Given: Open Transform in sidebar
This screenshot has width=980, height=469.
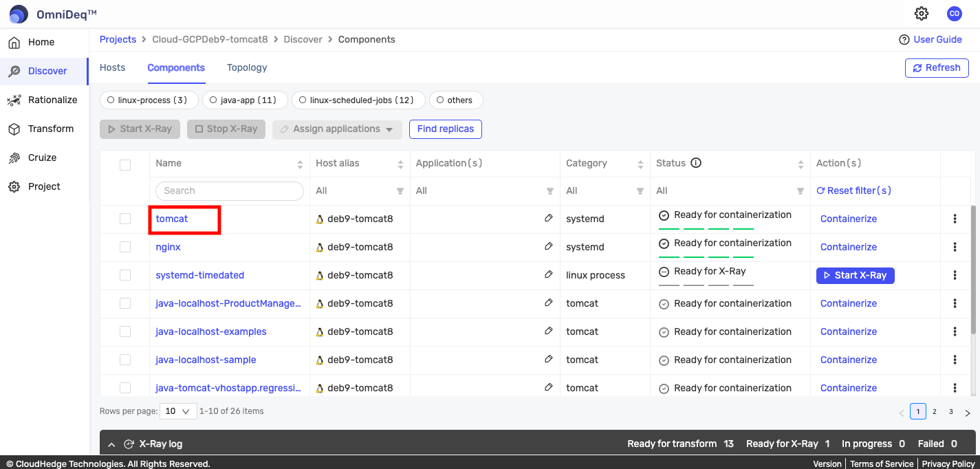Looking at the screenshot, I should tap(43, 129).
